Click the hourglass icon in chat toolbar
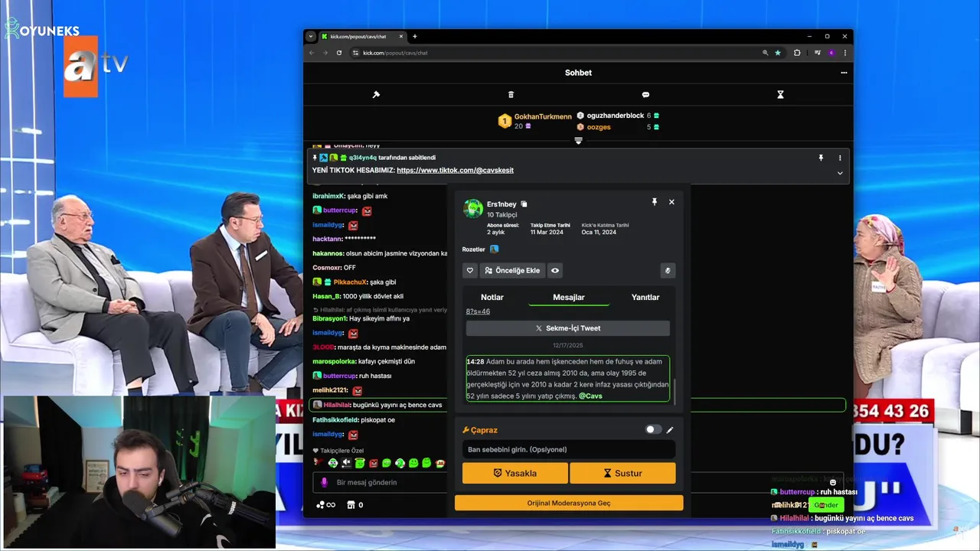Screen dimensions: 980x551 click(x=780, y=95)
